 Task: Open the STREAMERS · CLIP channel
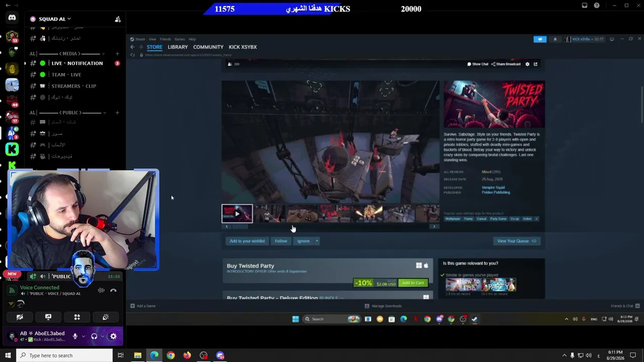(x=75, y=86)
